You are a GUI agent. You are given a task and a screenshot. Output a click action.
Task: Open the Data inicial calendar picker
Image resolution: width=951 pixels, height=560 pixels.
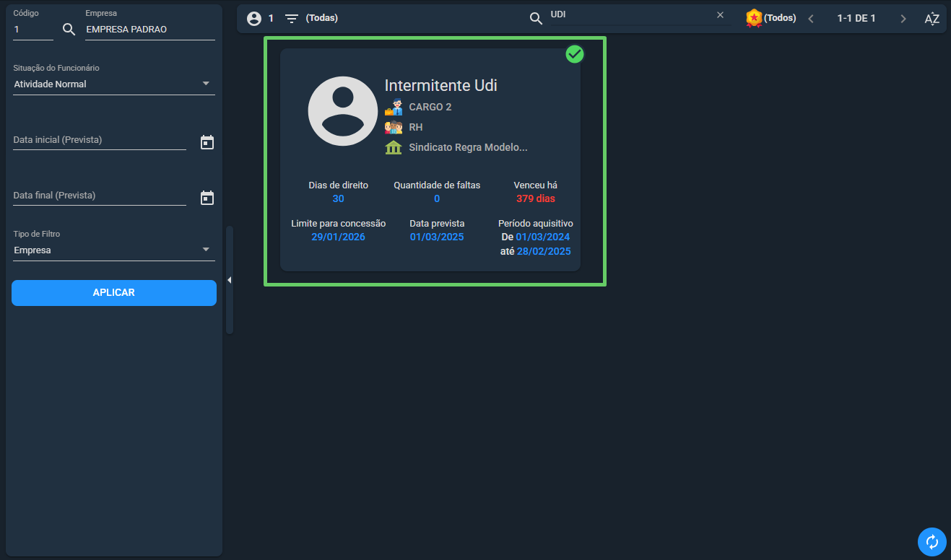click(207, 142)
